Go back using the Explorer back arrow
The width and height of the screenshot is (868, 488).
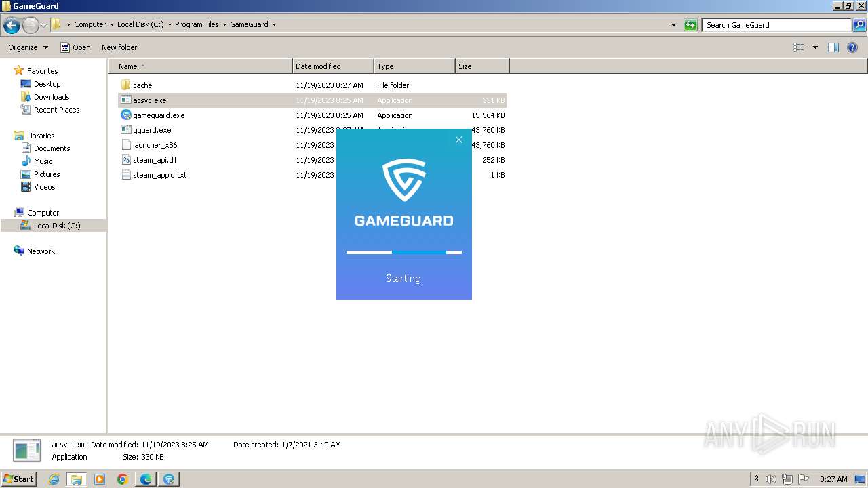coord(12,26)
